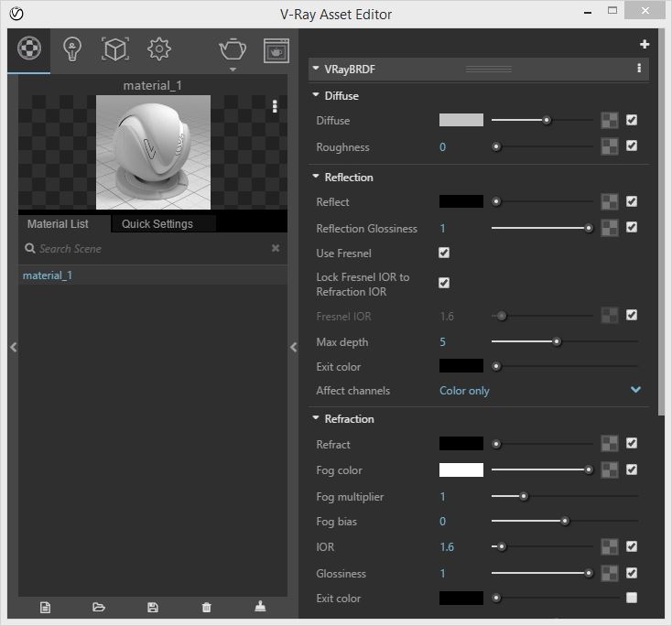Screen dimensions: 672x626
Task: Open the Lights tab bulb icon
Action: point(72,49)
